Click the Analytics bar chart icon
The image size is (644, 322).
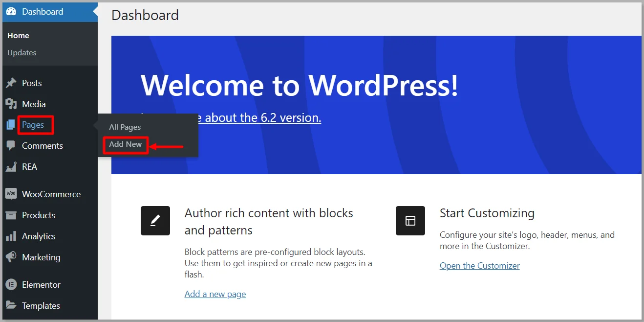[x=11, y=236]
